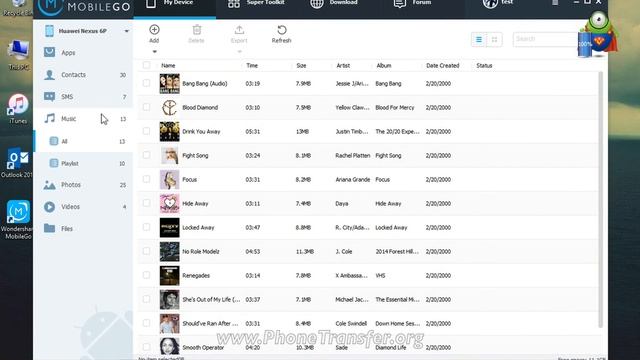Screen dimensions: 640x360
Task: Open Apps in the sidebar
Action: click(x=83, y=53)
